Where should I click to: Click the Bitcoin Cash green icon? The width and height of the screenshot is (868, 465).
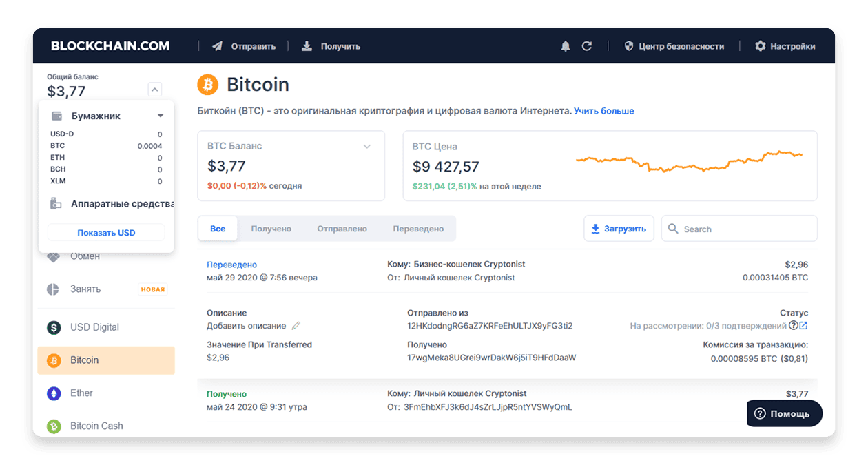click(x=54, y=426)
